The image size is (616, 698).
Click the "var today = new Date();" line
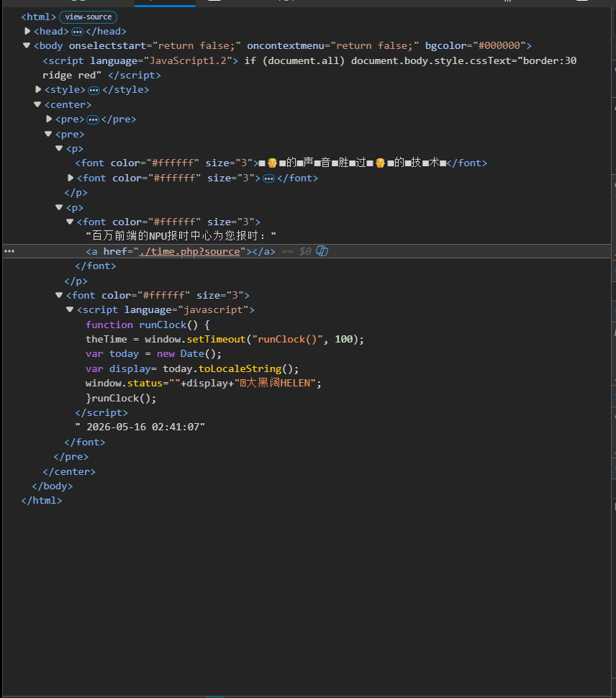153,354
